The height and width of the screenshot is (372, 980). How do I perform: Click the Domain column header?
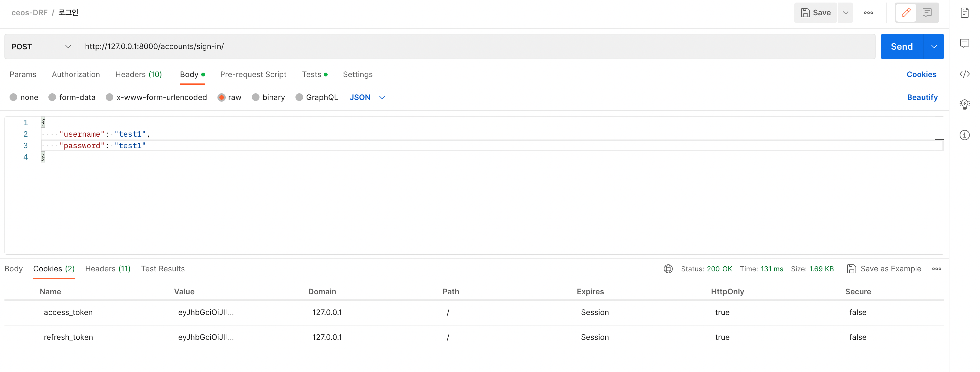322,292
